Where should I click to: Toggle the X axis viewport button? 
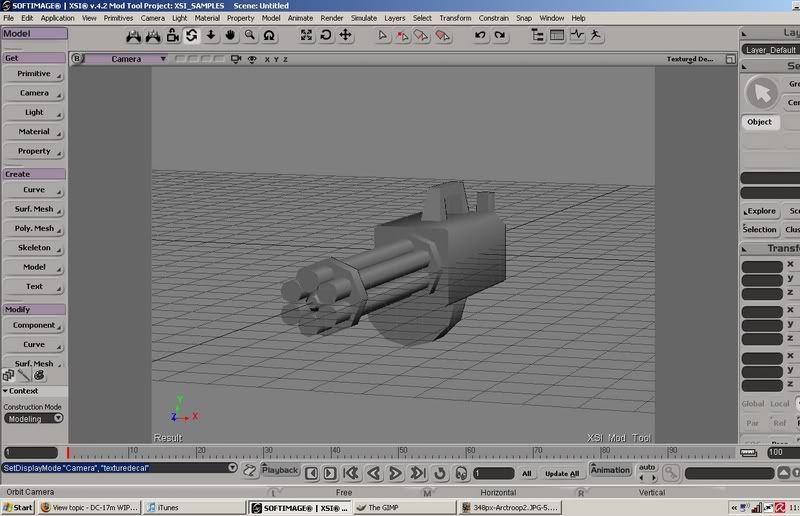point(267,59)
